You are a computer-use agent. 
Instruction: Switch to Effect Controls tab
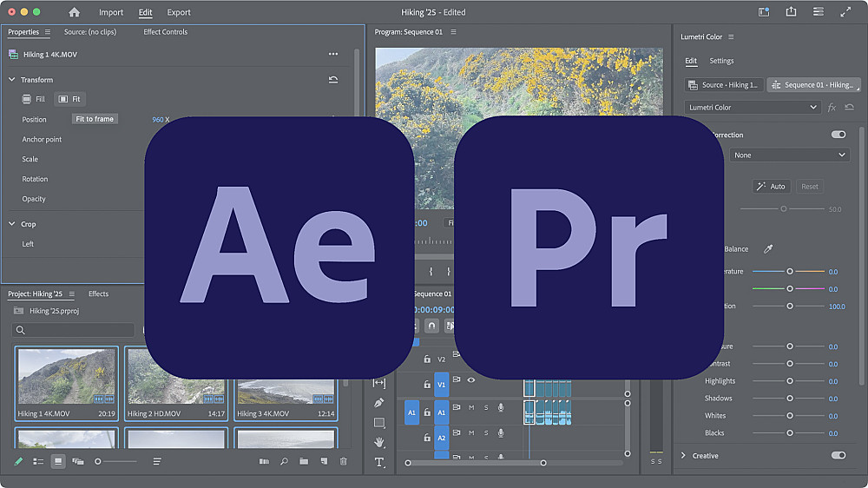tap(165, 32)
